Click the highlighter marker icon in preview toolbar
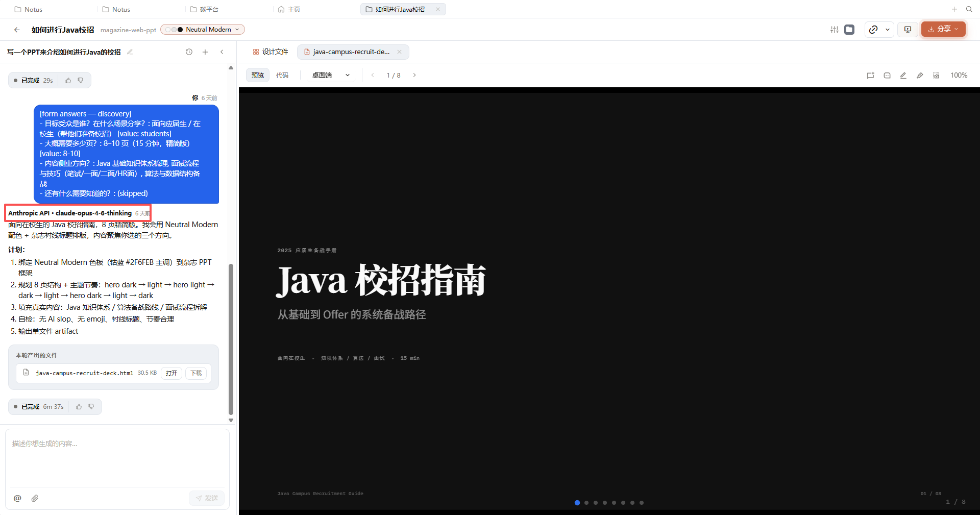Image resolution: width=980 pixels, height=515 pixels. click(x=920, y=76)
